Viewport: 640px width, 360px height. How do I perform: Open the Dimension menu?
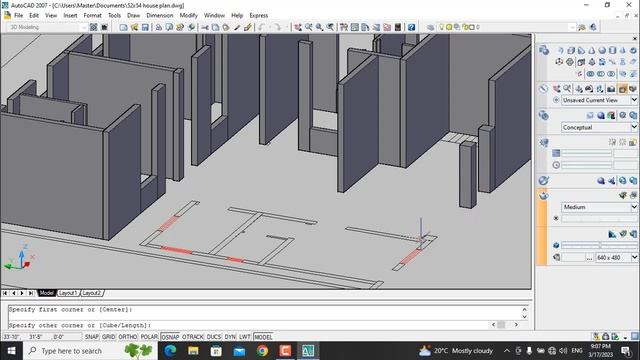160,16
